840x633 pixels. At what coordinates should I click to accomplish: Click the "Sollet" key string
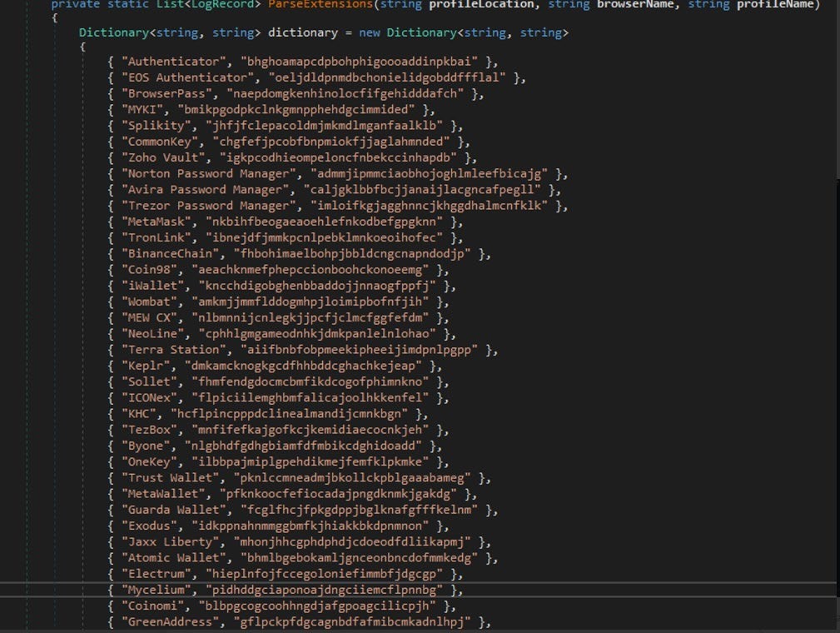click(149, 381)
